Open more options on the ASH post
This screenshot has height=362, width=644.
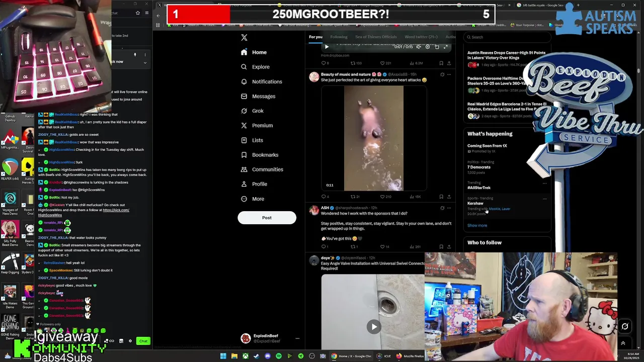pos(449,208)
